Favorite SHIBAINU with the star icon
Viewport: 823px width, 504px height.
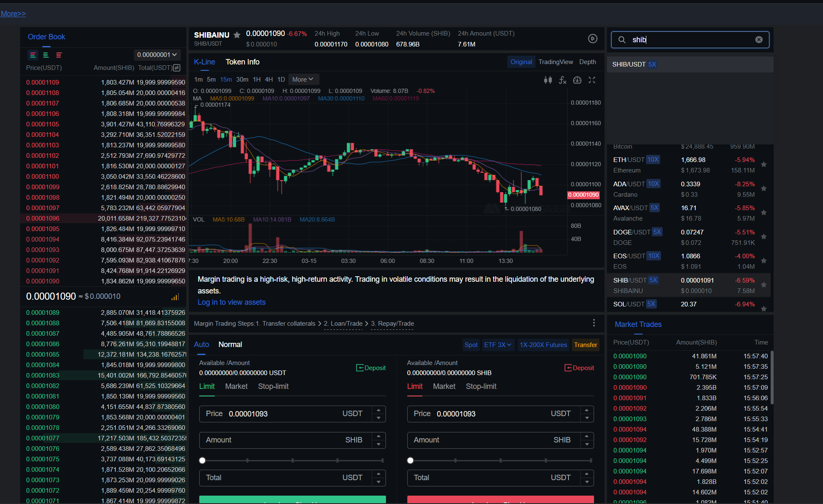click(x=237, y=35)
